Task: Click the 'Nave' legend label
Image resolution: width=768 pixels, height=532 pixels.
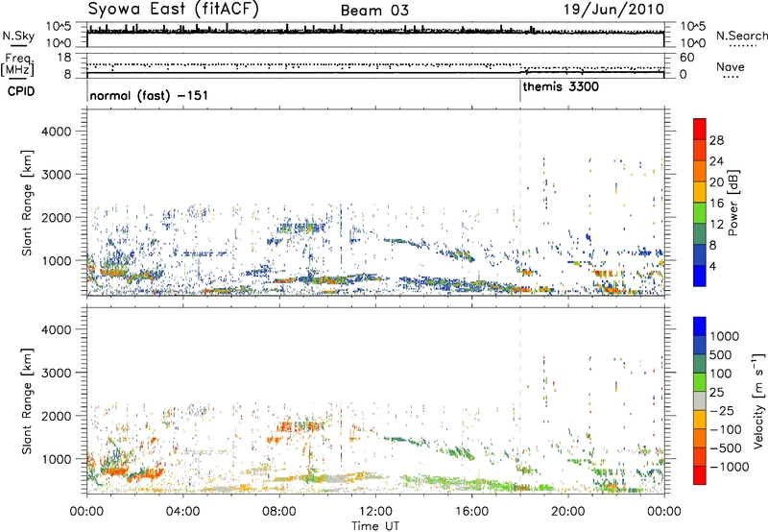Action: coord(731,66)
